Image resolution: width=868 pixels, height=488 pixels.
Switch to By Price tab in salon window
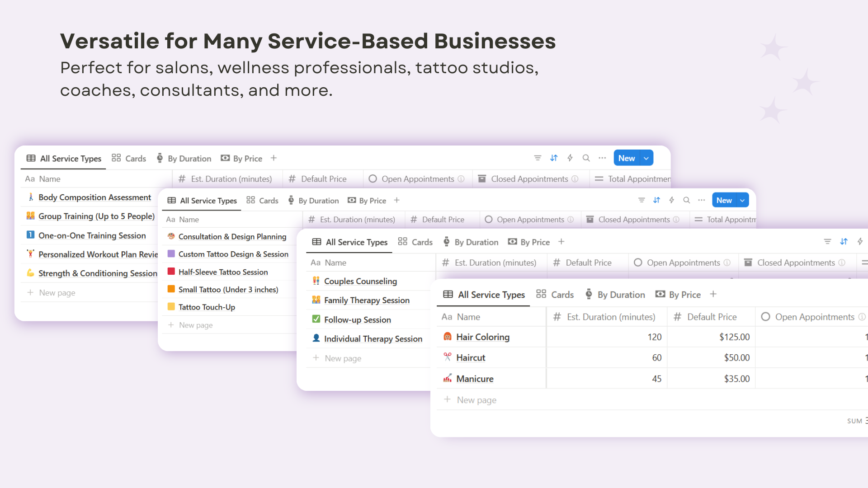click(678, 295)
